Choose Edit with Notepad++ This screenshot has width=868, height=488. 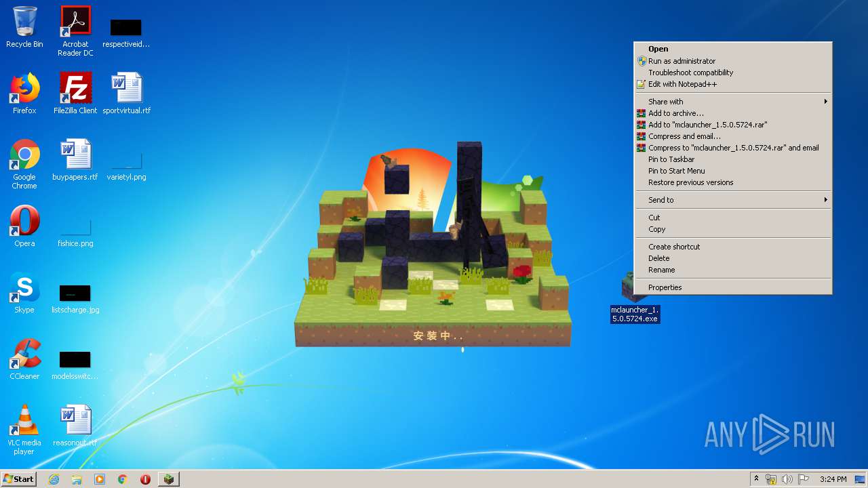[x=732, y=84]
